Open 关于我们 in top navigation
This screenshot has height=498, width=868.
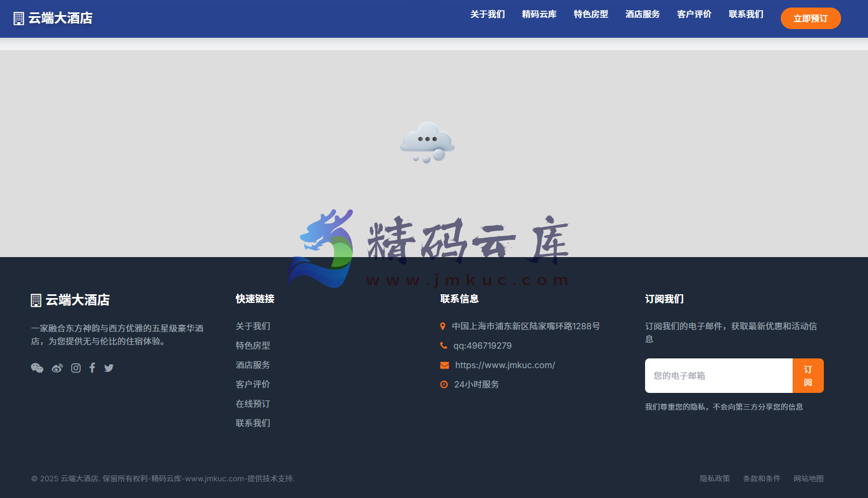click(488, 14)
